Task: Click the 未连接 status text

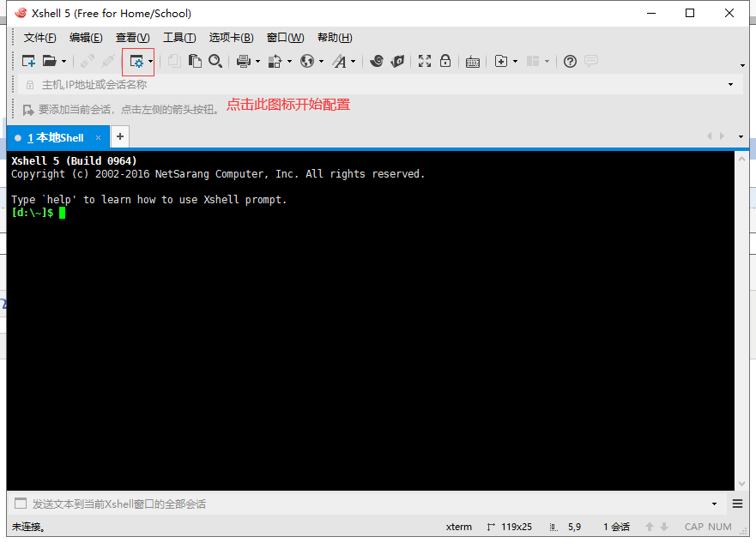Action: (x=28, y=527)
